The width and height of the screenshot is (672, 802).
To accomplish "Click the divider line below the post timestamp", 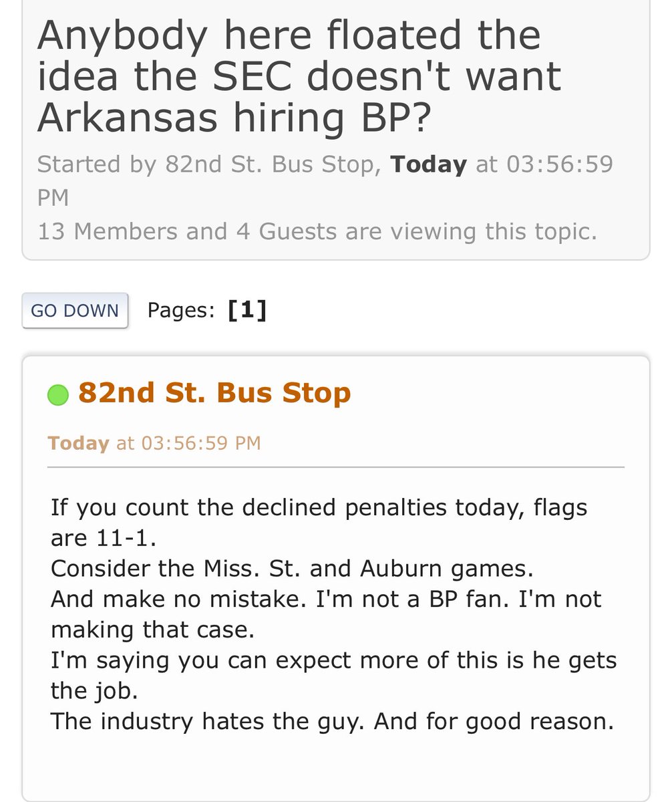I will (336, 467).
